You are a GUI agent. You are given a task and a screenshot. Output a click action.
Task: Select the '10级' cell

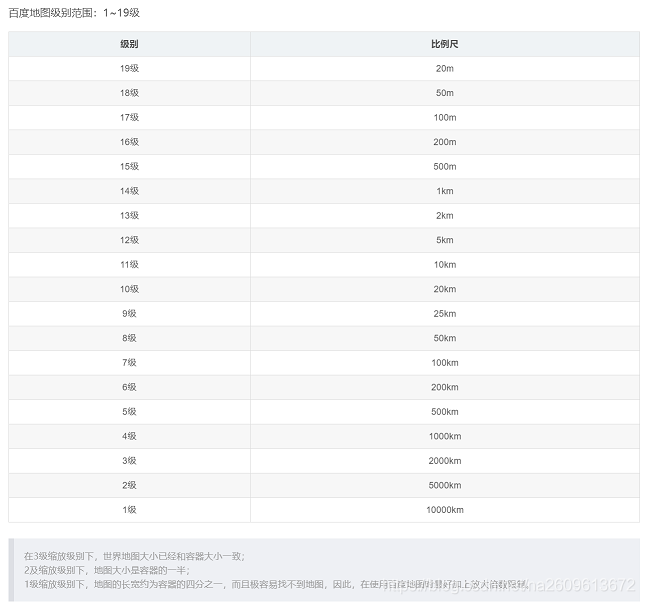pyautogui.click(x=129, y=289)
